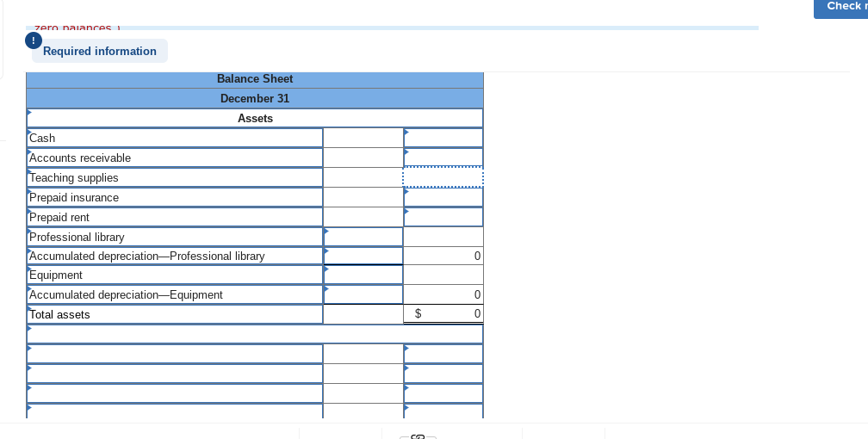Image resolution: width=868 pixels, height=439 pixels.
Task: Click the Total assets $ 0 value
Action: [x=443, y=314]
